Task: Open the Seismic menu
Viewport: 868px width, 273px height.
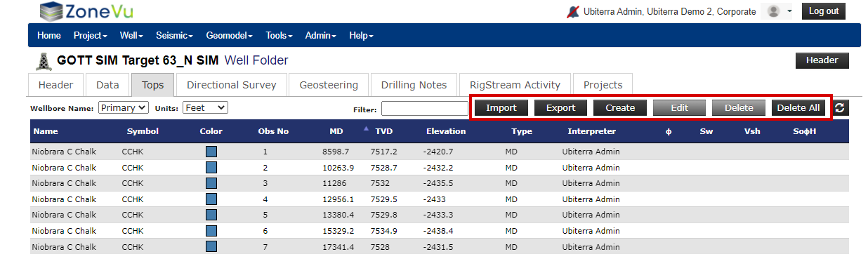Action: 174,35
